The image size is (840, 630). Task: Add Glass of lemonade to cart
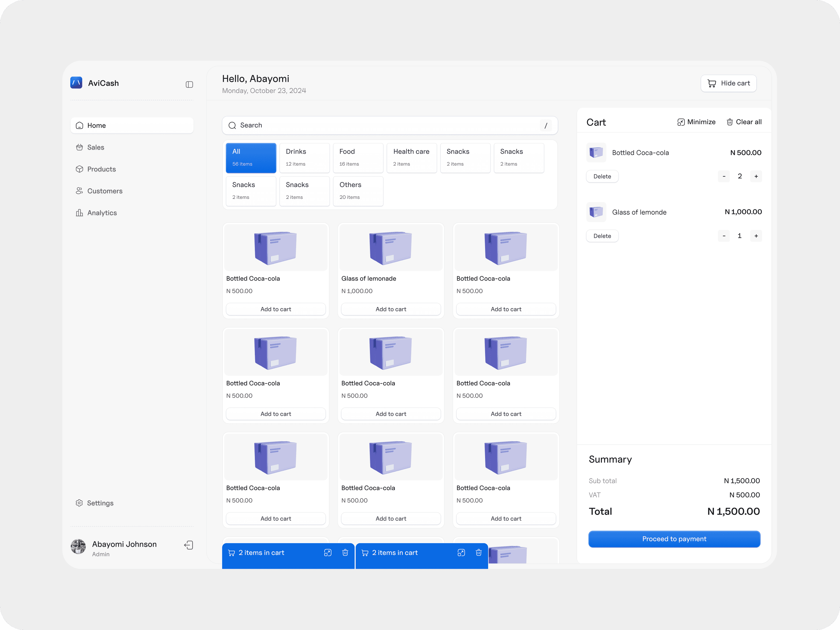(x=390, y=309)
